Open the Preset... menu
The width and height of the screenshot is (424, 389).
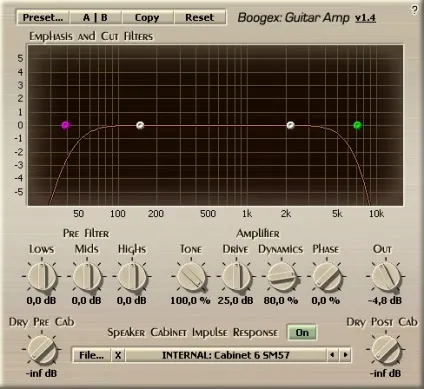[x=43, y=17]
